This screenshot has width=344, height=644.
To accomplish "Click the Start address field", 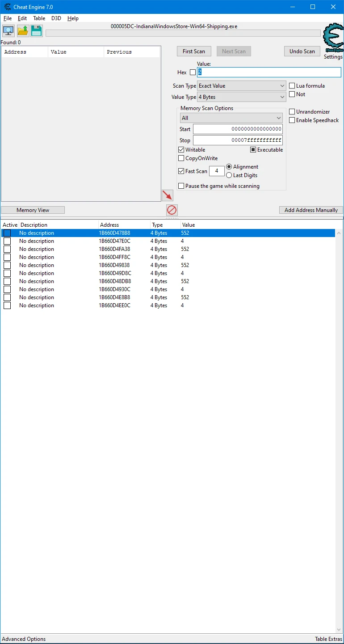I will point(238,129).
